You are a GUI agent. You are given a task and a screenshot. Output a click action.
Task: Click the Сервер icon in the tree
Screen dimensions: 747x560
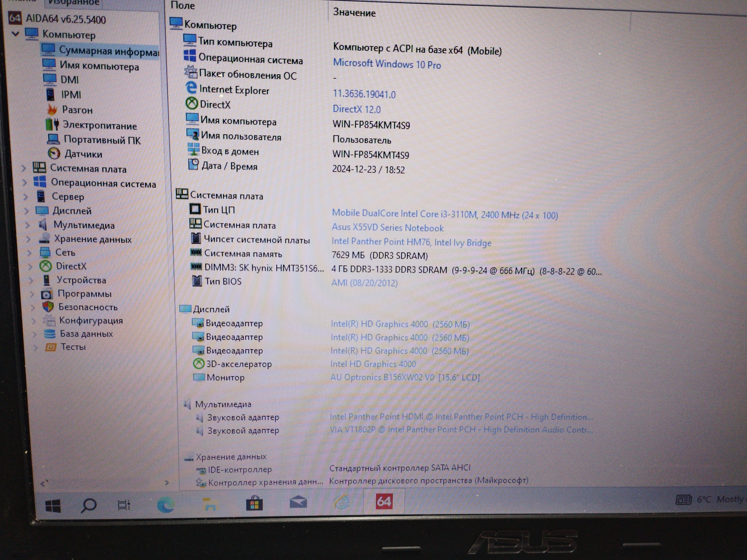point(41,196)
